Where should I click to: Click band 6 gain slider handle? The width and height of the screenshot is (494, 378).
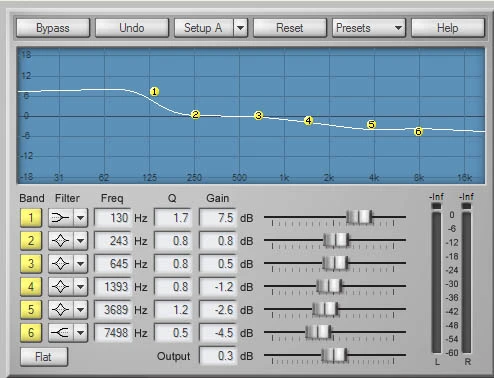tap(318, 332)
